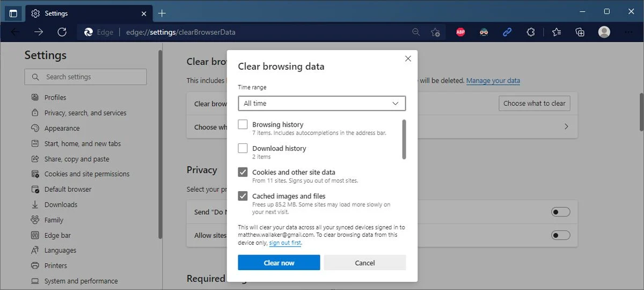This screenshot has width=644, height=290.
Task: Open the Favorites star list icon
Action: pyautogui.click(x=557, y=32)
